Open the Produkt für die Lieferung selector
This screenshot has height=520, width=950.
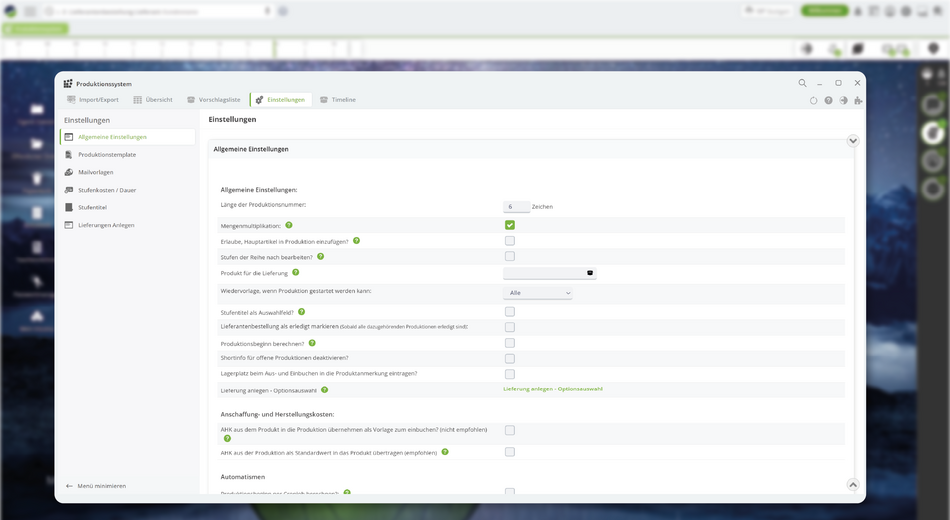click(x=550, y=273)
